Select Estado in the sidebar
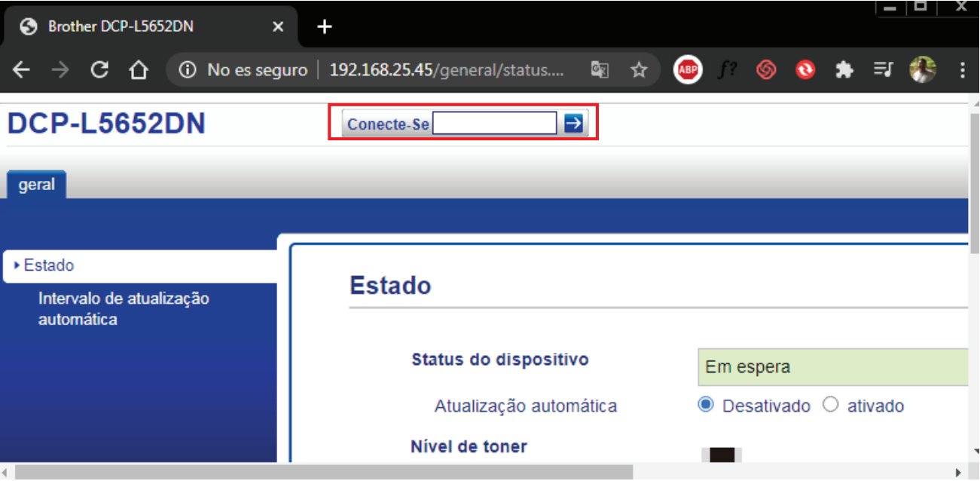This screenshot has height=481, width=980. coord(49,265)
